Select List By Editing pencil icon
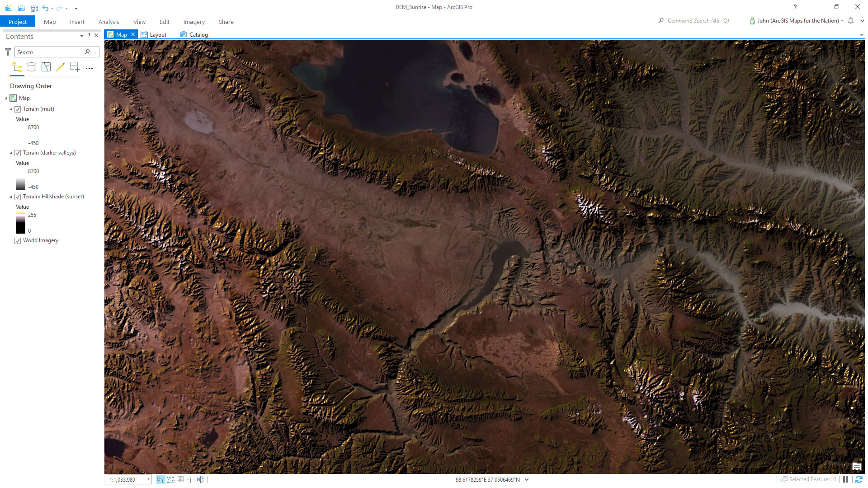868x488 pixels. click(x=60, y=67)
